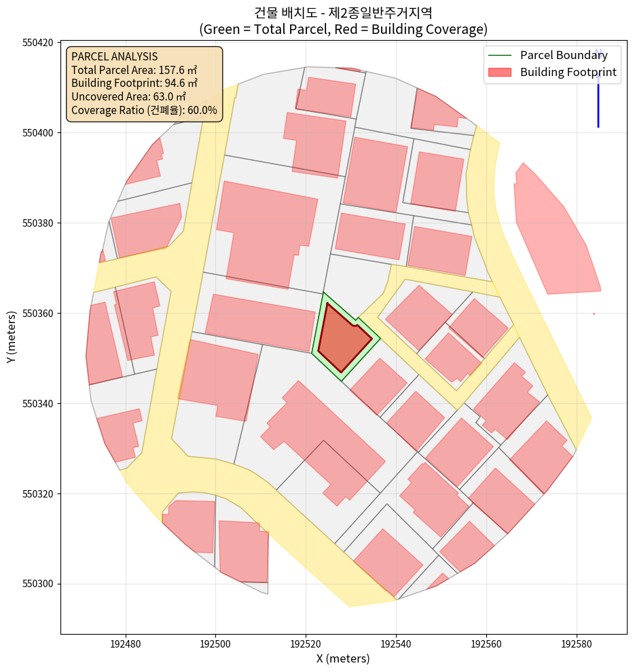Select the Parcel Boundary legend label
Viewport: 633px width, 672px height.
(x=564, y=56)
